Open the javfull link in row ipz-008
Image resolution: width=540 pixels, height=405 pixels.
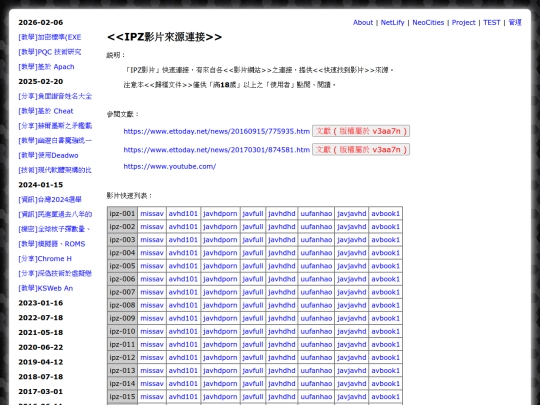point(253,305)
